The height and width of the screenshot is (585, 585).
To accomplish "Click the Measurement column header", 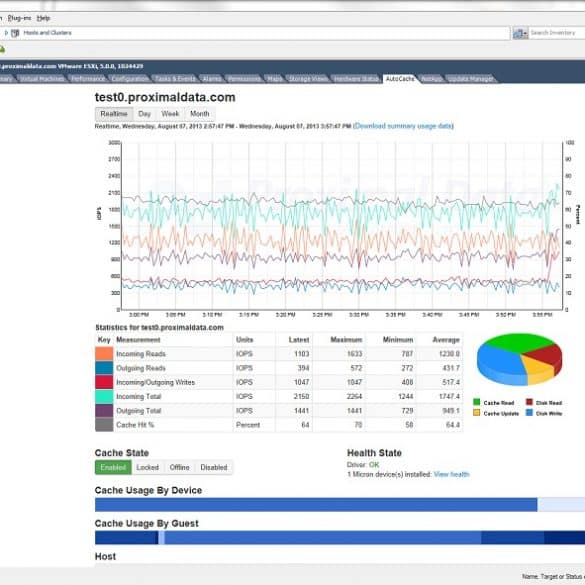I will point(138,340).
